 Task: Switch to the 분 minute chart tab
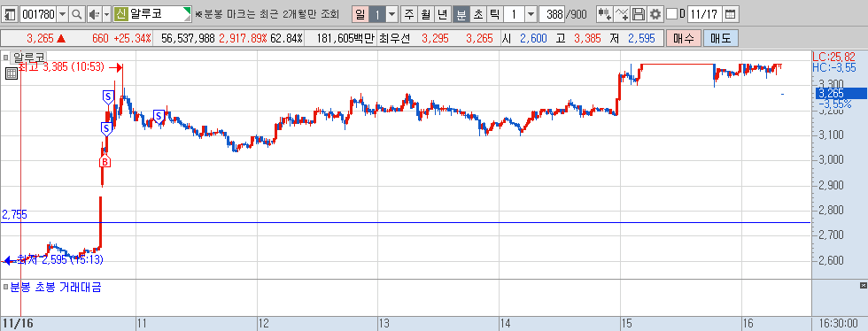coord(461,14)
